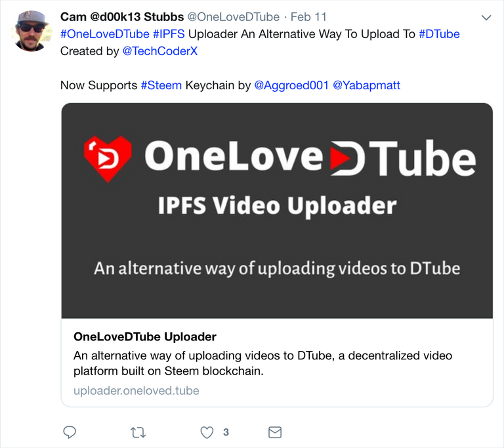Image resolution: width=504 pixels, height=448 pixels.
Task: Open Cam Stubbs' profile avatar photo
Action: point(31,31)
